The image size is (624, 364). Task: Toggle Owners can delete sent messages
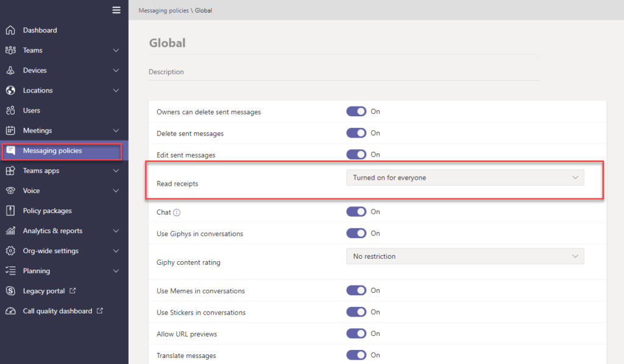pyautogui.click(x=356, y=111)
